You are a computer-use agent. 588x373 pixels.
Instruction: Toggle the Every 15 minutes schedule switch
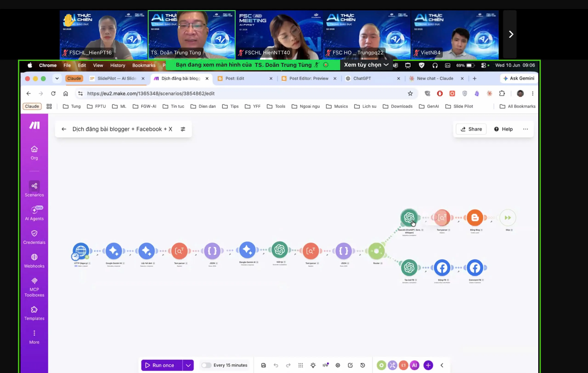coord(206,365)
